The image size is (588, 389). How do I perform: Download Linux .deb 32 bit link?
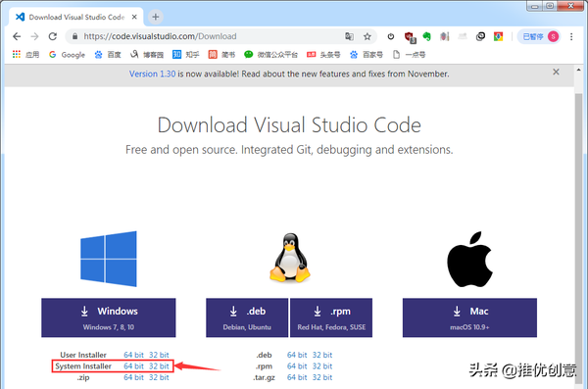322,355
